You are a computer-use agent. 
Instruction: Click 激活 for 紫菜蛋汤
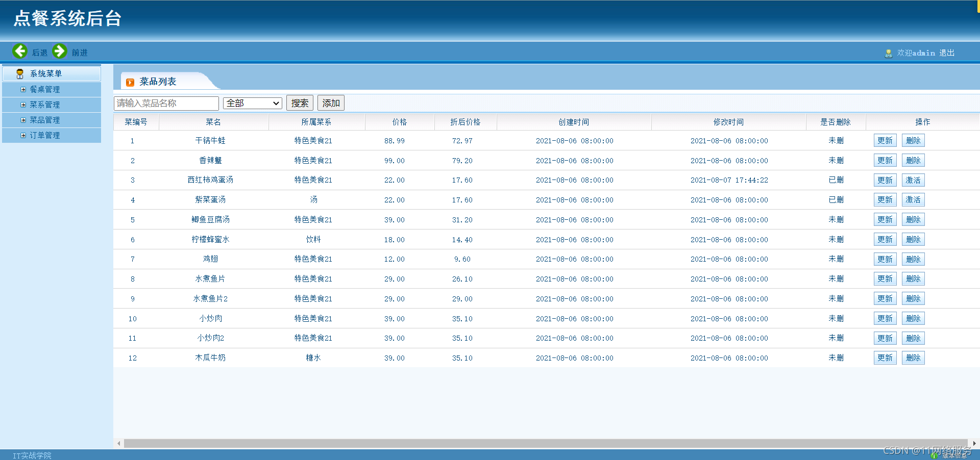pos(913,200)
